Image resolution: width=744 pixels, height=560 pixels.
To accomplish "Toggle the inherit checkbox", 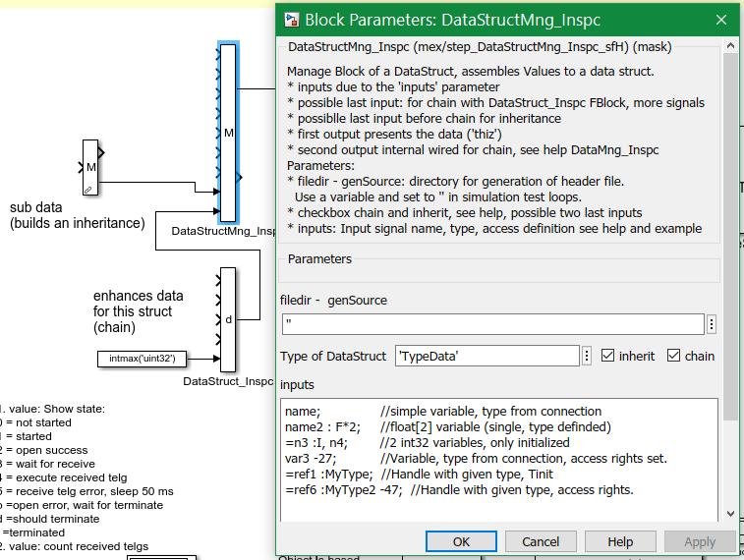I will (x=607, y=356).
